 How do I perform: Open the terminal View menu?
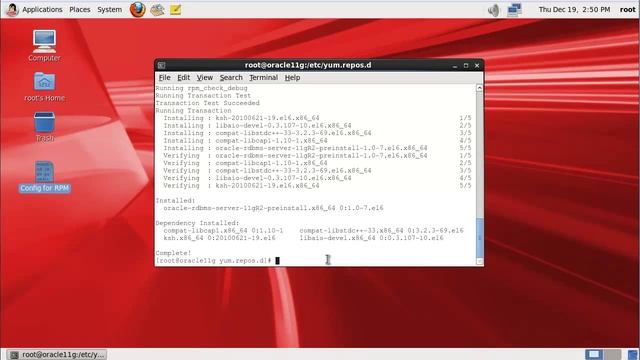pos(204,78)
